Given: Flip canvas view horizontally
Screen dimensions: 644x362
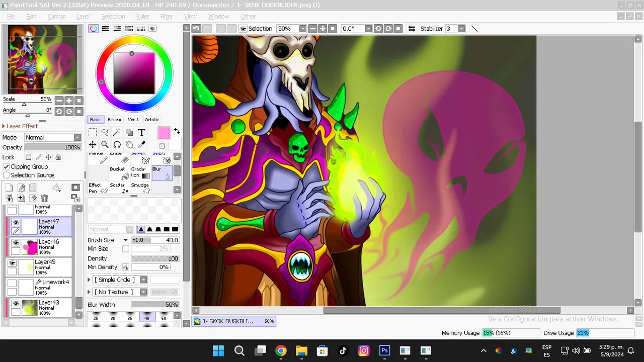Looking at the screenshot, I should click(412, 29).
